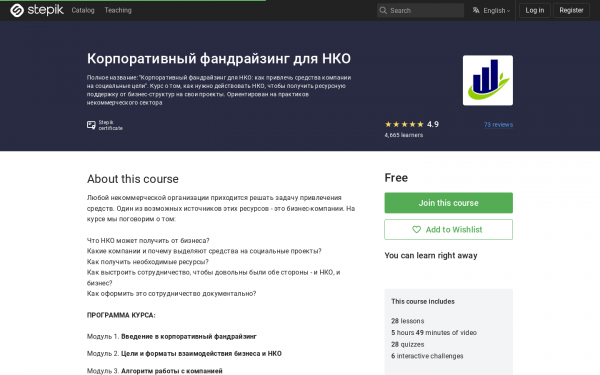Click the 'Модуль 2' program line
The width and height of the screenshot is (600, 375).
click(184, 354)
